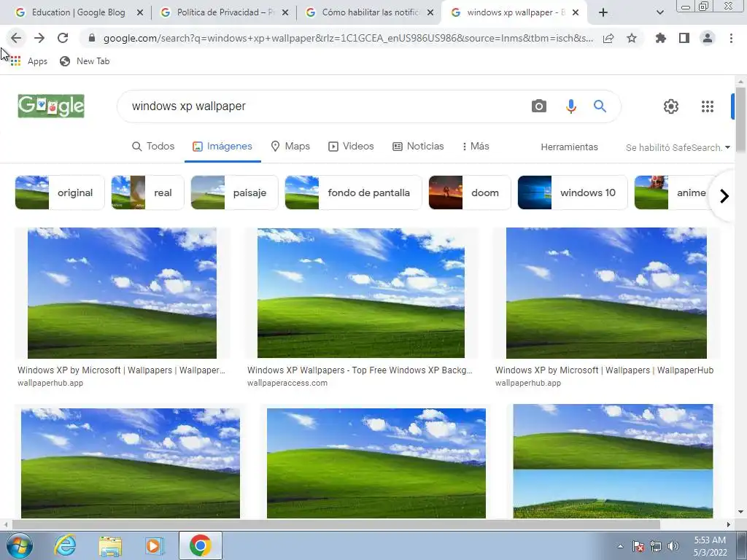Switch to the Política de Privacidad tab

pos(219,12)
